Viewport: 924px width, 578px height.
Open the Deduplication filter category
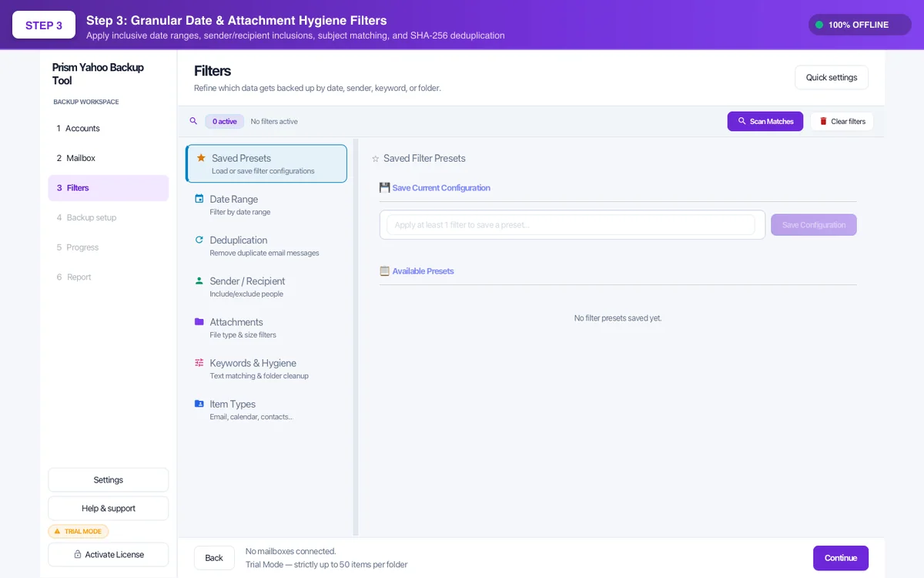tap(266, 245)
